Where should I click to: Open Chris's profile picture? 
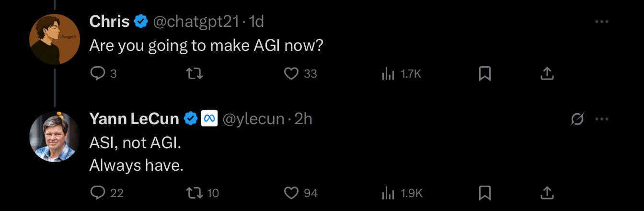pos(55,39)
